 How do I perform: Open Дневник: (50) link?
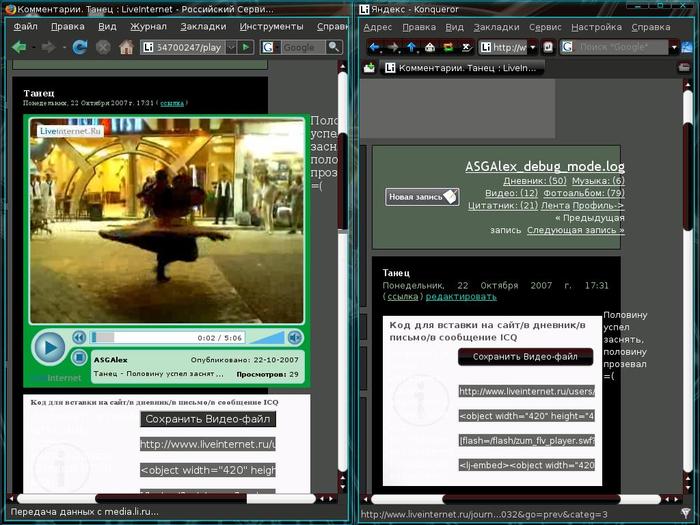[x=534, y=181]
